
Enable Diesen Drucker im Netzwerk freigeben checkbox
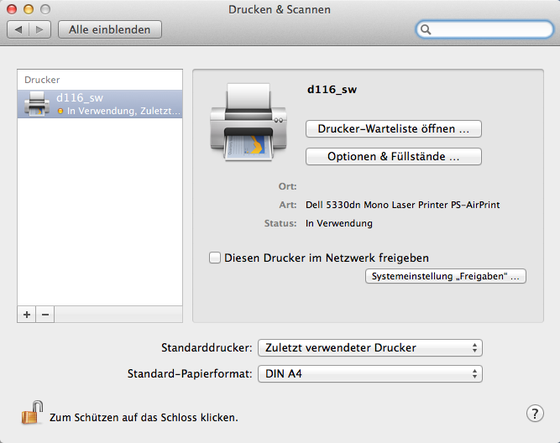pyautogui.click(x=215, y=258)
